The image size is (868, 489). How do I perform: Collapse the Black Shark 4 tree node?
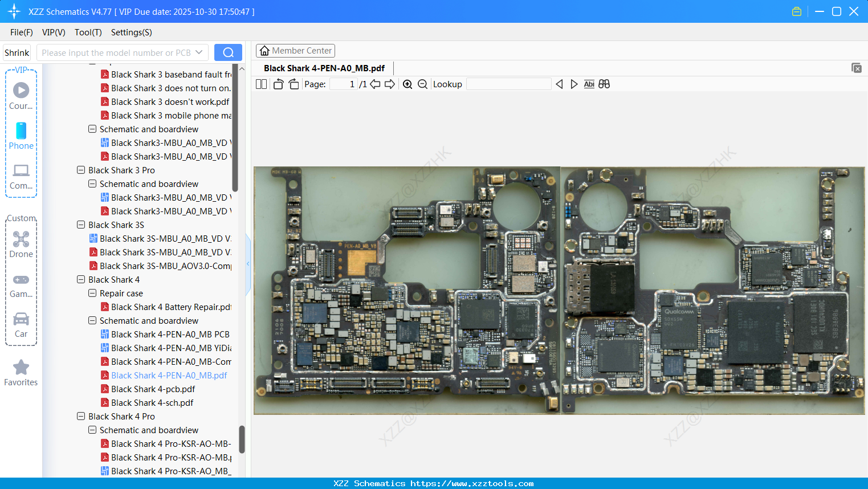coord(81,279)
